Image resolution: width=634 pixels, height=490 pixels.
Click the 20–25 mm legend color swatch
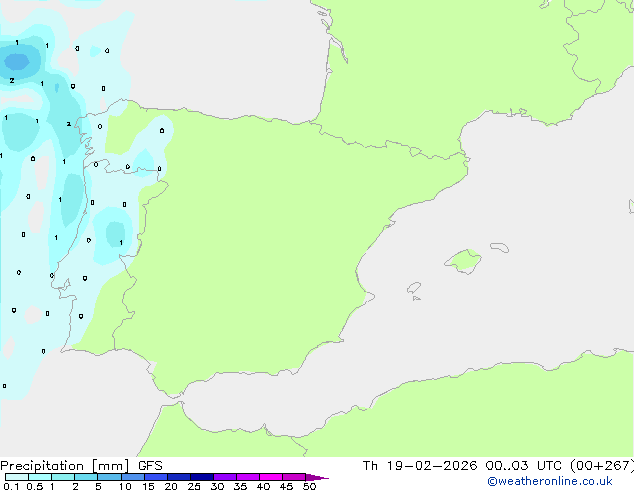click(x=179, y=477)
